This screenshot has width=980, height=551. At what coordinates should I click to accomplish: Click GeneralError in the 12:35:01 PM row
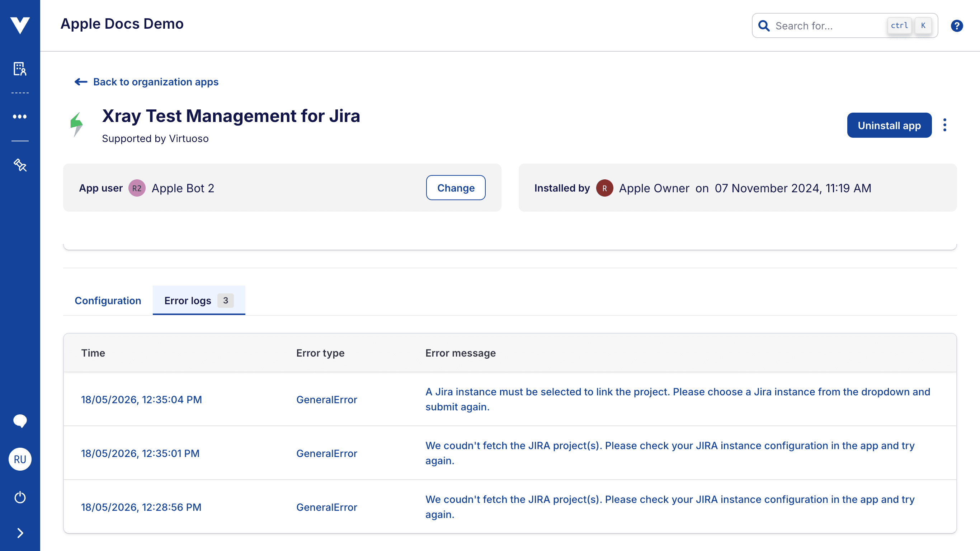point(326,453)
